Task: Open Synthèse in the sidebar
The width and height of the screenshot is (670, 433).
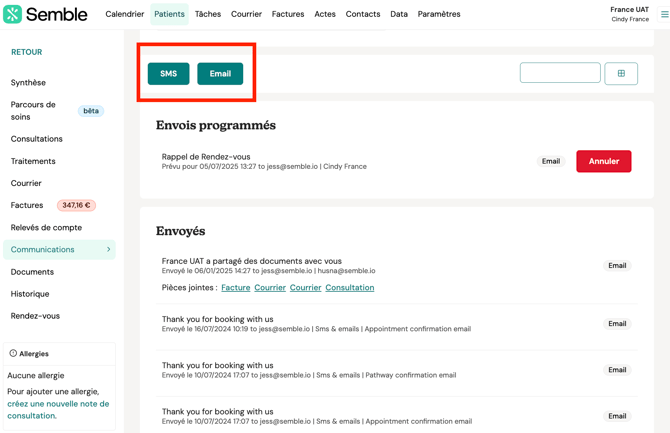Action: tap(28, 83)
